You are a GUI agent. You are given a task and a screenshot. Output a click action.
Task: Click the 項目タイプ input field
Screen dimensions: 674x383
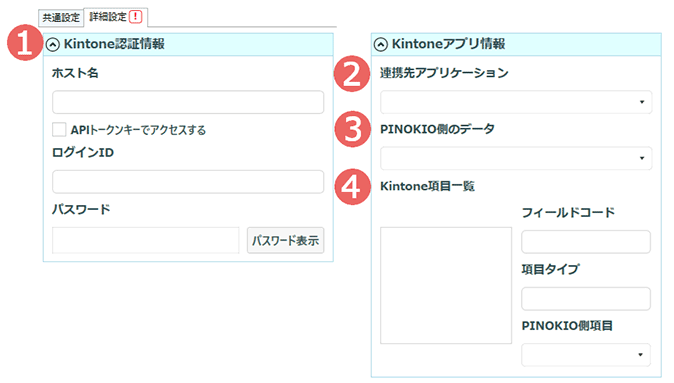(x=586, y=299)
